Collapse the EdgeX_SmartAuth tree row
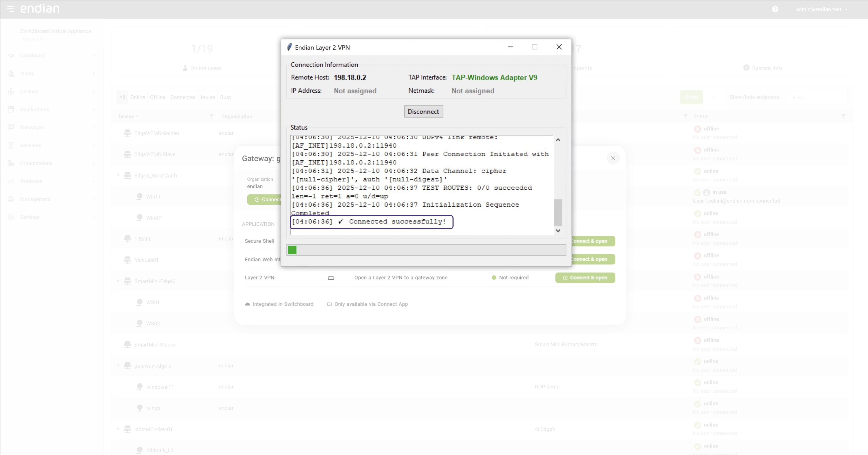 pos(118,175)
